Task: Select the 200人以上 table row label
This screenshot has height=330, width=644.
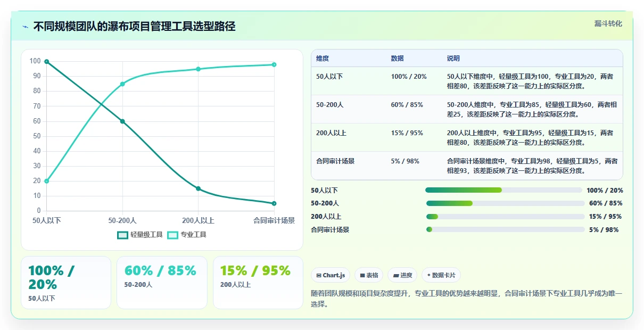Action: pyautogui.click(x=331, y=133)
